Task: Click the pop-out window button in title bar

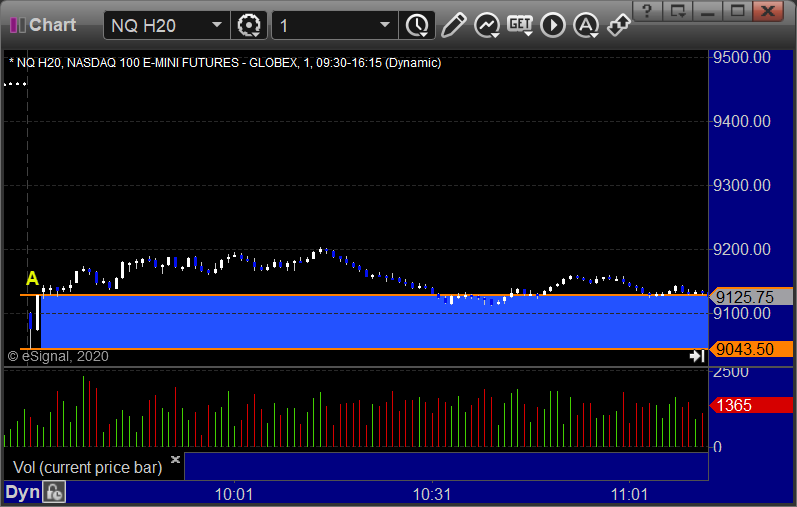Action: 679,11
